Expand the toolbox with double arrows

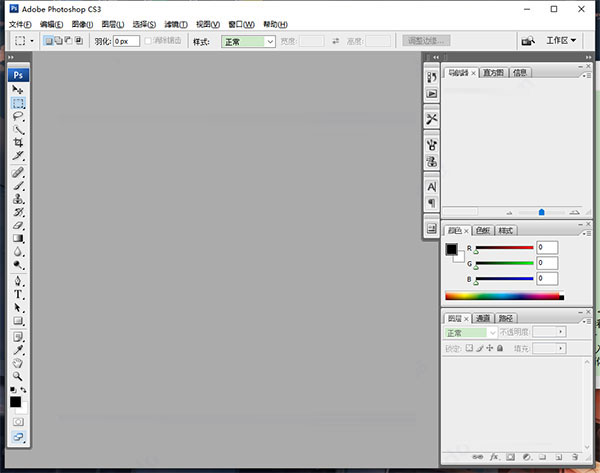point(11,57)
